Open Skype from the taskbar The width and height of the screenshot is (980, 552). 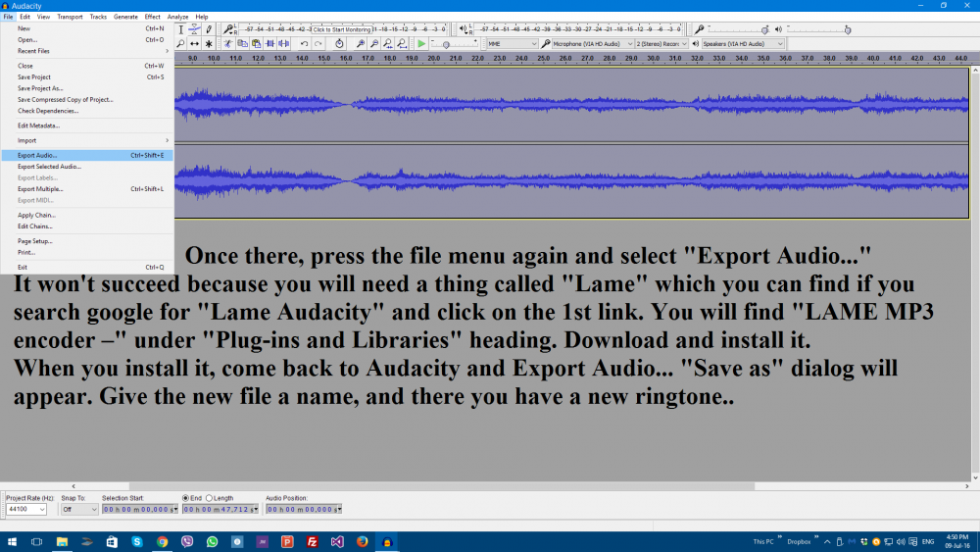click(x=137, y=542)
